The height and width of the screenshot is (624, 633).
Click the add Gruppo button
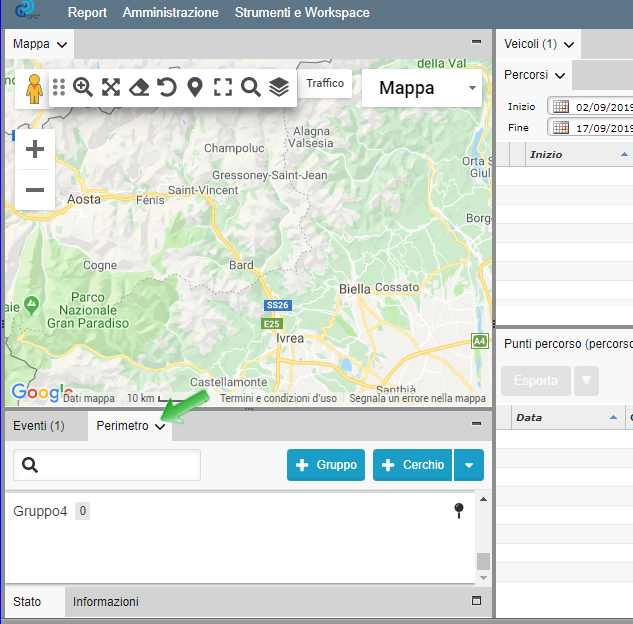click(x=326, y=465)
